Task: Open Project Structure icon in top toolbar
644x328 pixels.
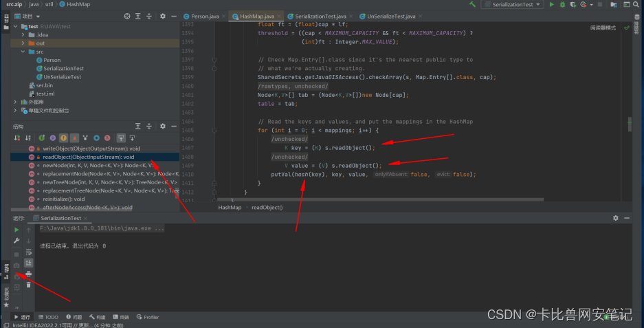Action: tap(614, 5)
